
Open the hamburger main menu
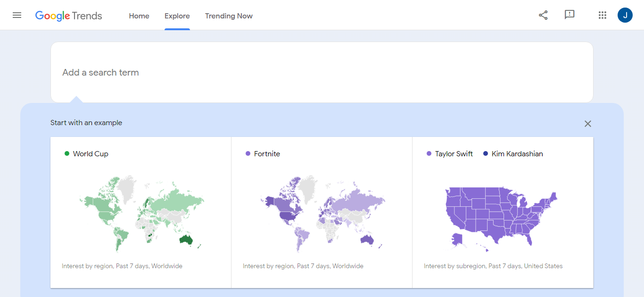[17, 15]
